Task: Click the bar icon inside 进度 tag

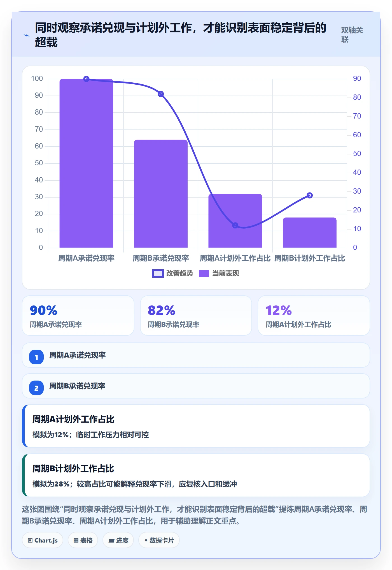Action: tap(111, 541)
